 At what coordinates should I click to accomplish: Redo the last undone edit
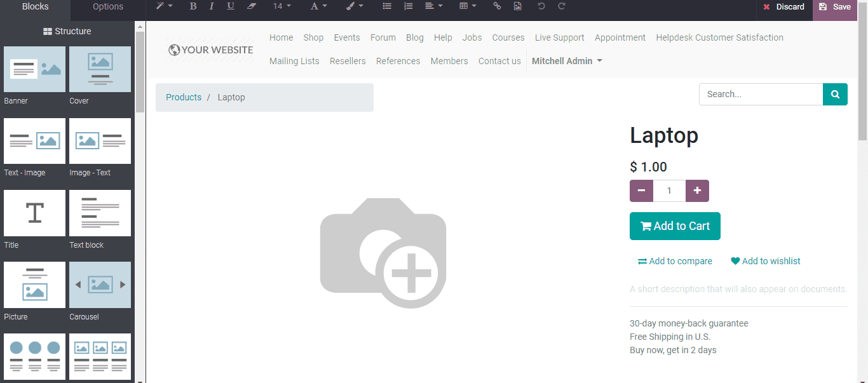pyautogui.click(x=562, y=6)
